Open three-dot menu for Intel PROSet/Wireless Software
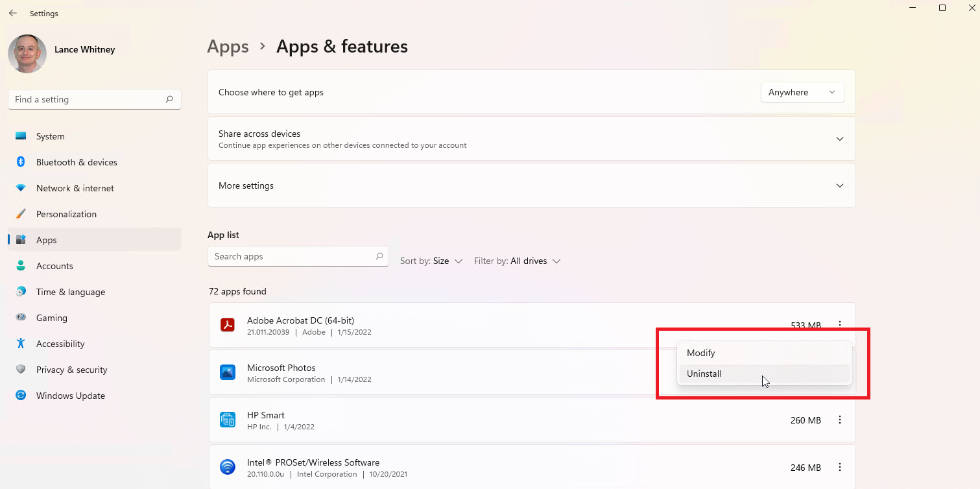The height and width of the screenshot is (489, 980). 840,467
